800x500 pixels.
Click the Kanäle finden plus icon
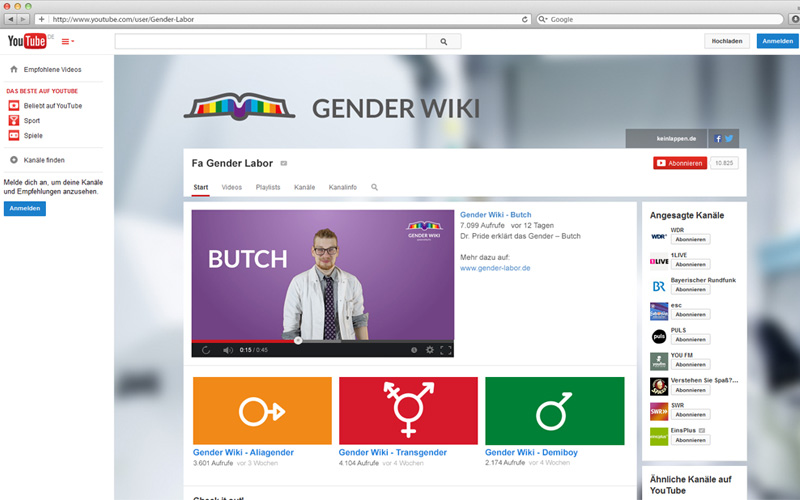14,160
